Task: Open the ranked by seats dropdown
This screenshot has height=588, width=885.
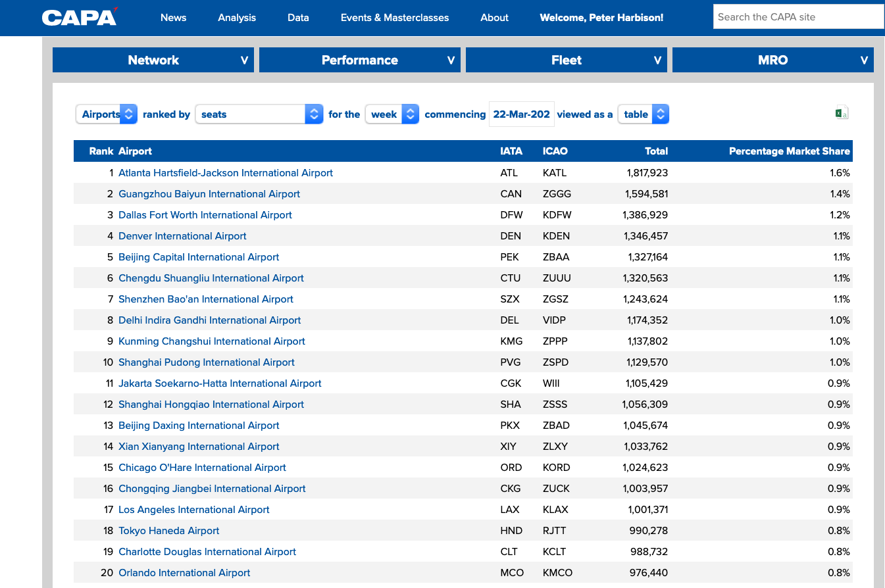Action: point(259,114)
